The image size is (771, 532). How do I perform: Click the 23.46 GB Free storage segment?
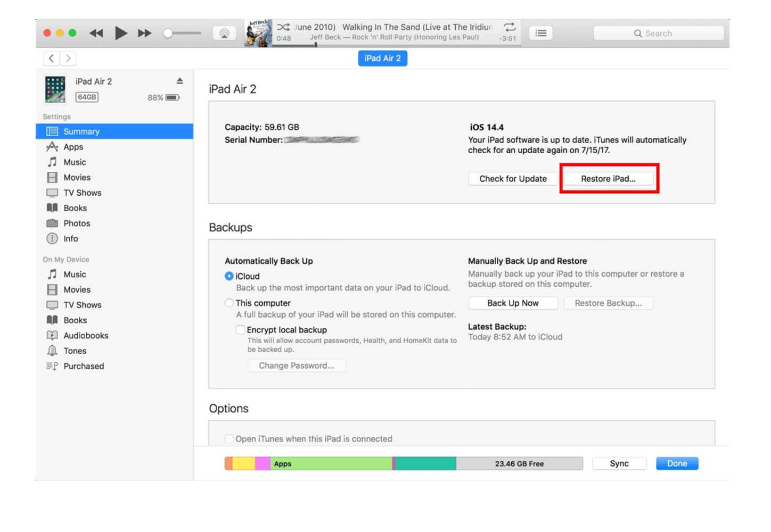[519, 463]
